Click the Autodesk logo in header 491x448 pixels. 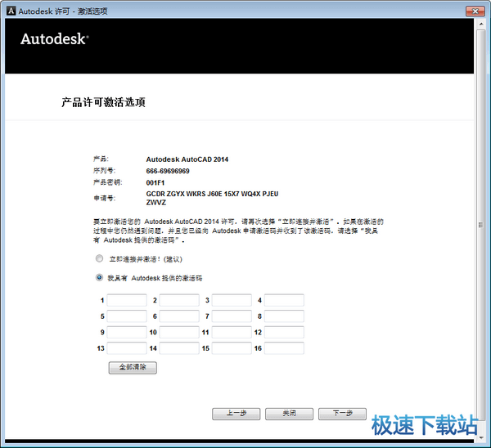[55, 38]
